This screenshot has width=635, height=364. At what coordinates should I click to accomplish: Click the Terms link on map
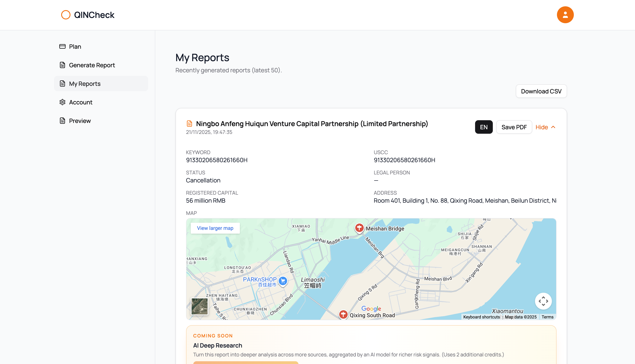point(547,317)
